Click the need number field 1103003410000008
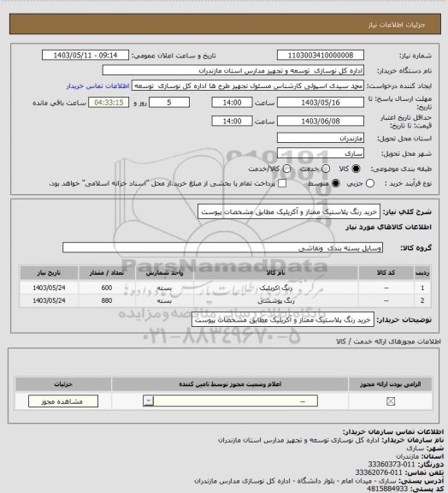 pyautogui.click(x=321, y=55)
